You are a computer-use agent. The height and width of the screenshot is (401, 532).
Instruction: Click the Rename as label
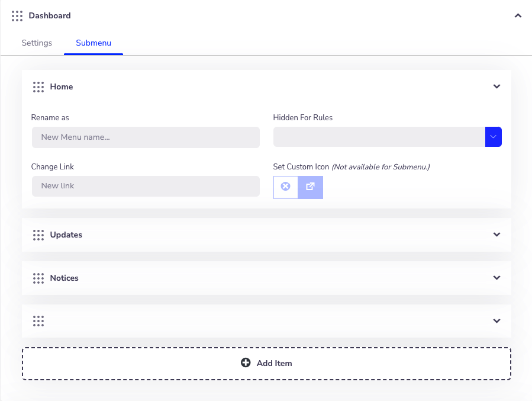[50, 117]
